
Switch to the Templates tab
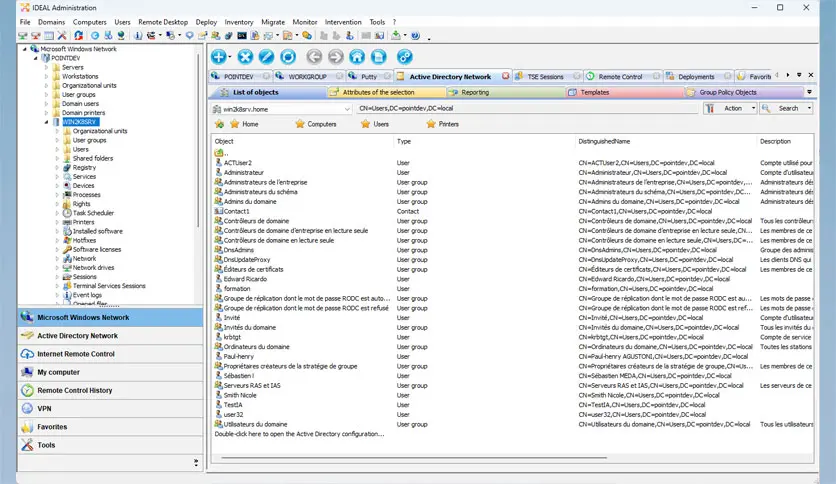pos(594,92)
